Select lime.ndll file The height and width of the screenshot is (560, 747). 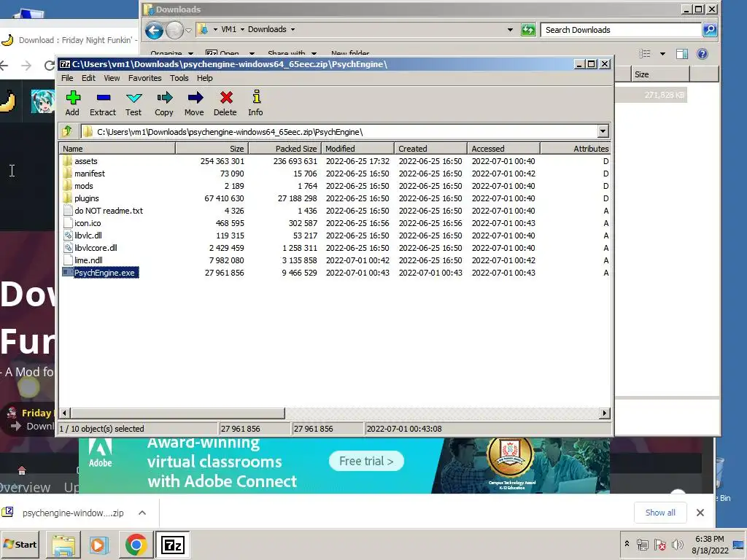[x=88, y=260]
